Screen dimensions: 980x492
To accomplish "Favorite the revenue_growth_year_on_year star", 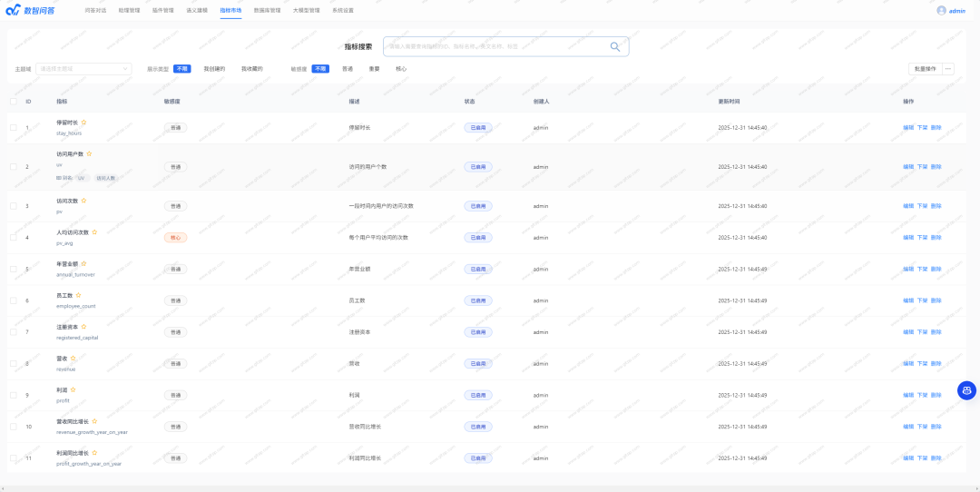I will click(94, 421).
